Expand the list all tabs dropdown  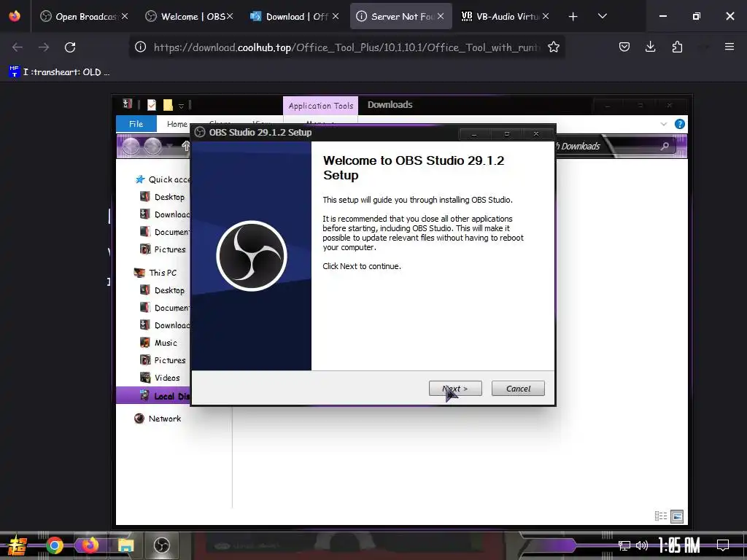pyautogui.click(x=602, y=16)
